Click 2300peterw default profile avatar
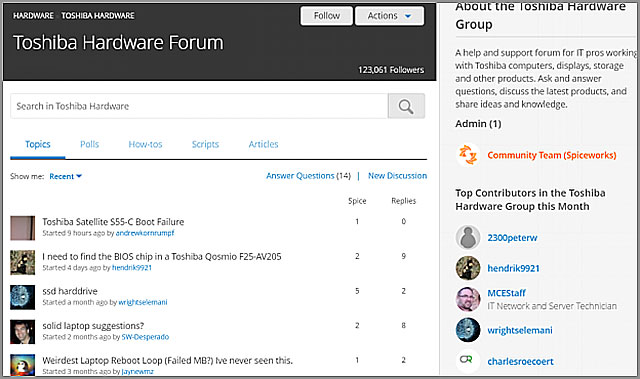The width and height of the screenshot is (640, 379). (x=468, y=237)
